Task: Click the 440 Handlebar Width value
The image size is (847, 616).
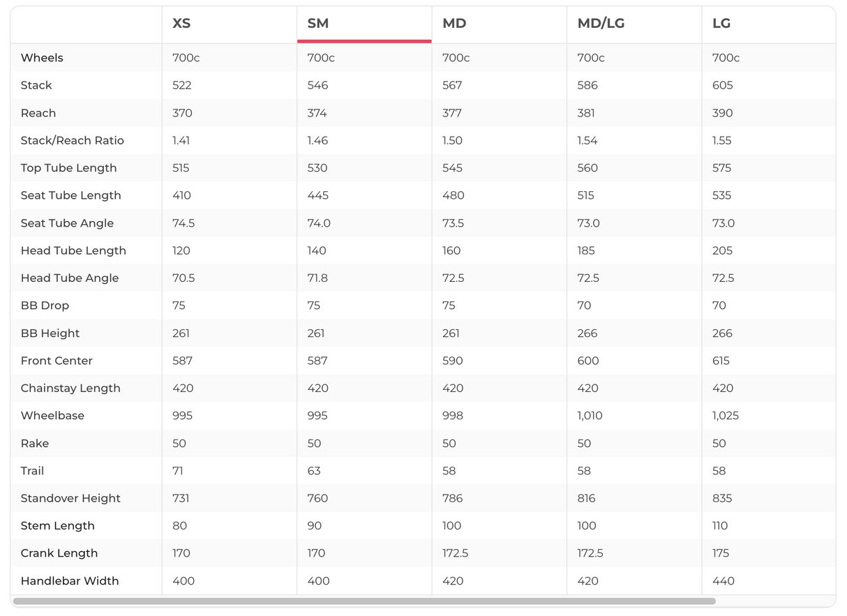Action: (x=724, y=580)
